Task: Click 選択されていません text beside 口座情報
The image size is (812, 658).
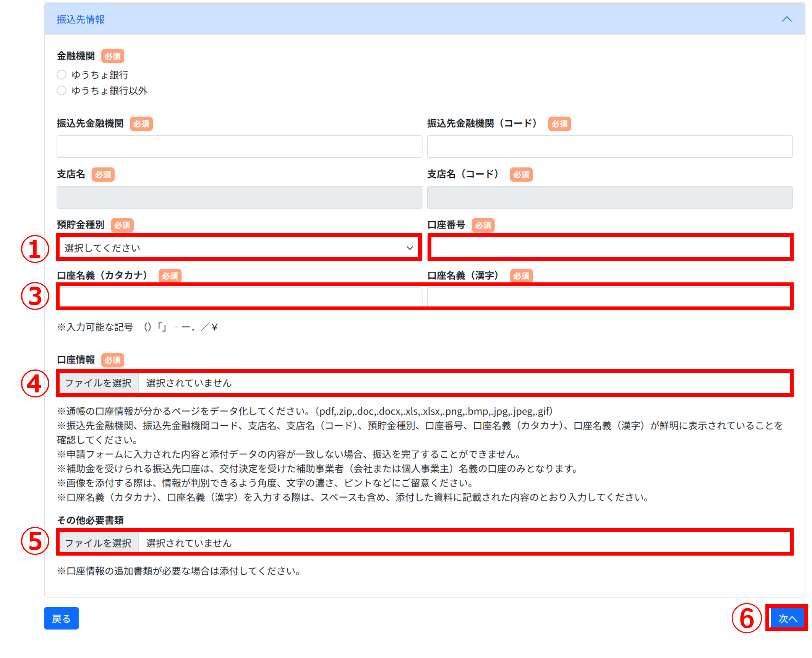Action: click(x=189, y=383)
